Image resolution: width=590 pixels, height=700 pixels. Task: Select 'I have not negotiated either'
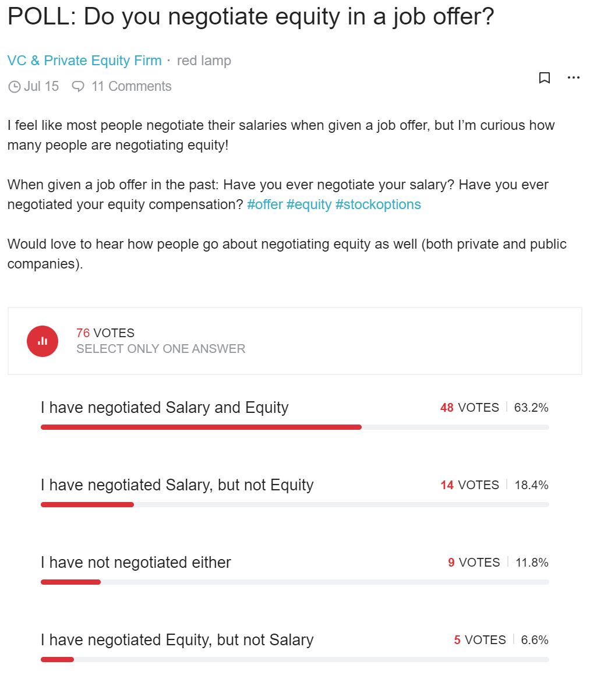[x=135, y=563]
